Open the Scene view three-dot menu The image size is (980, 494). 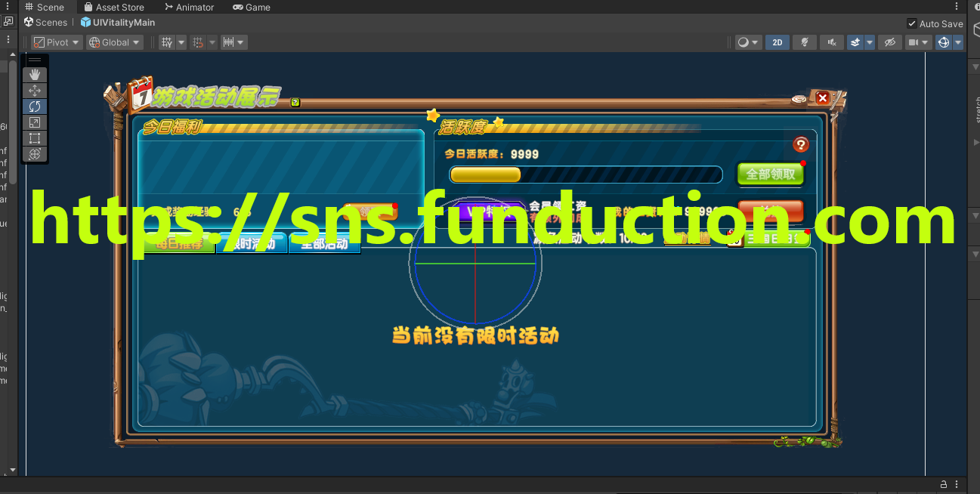[957, 7]
